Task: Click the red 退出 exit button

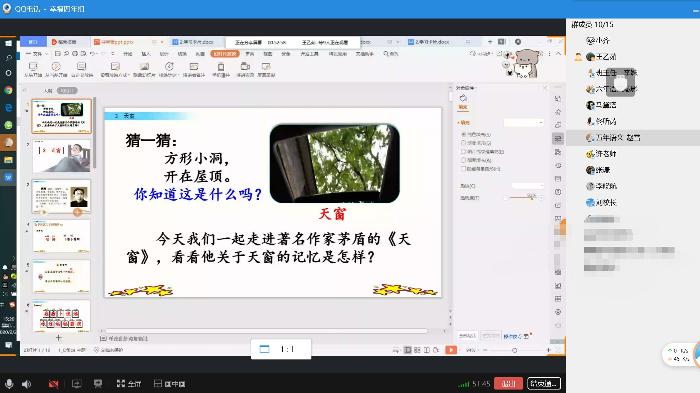Action: click(x=508, y=383)
